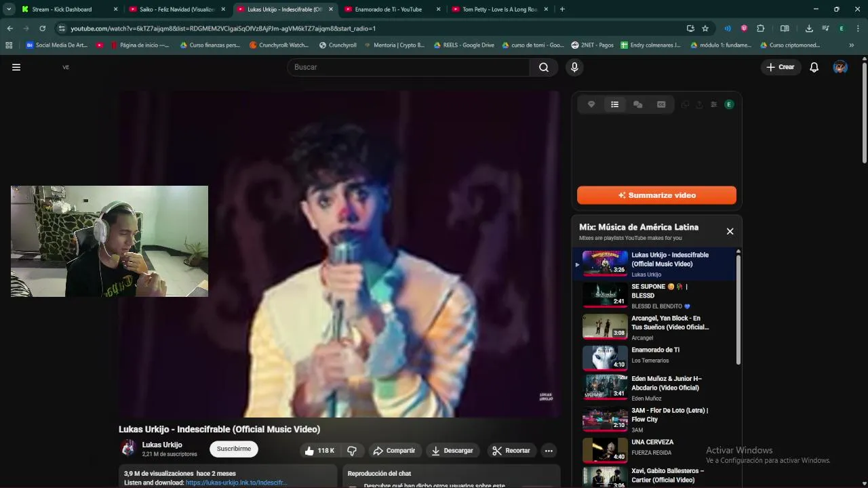Open the blue sound waves extension
The image size is (868, 488).
(x=728, y=28)
